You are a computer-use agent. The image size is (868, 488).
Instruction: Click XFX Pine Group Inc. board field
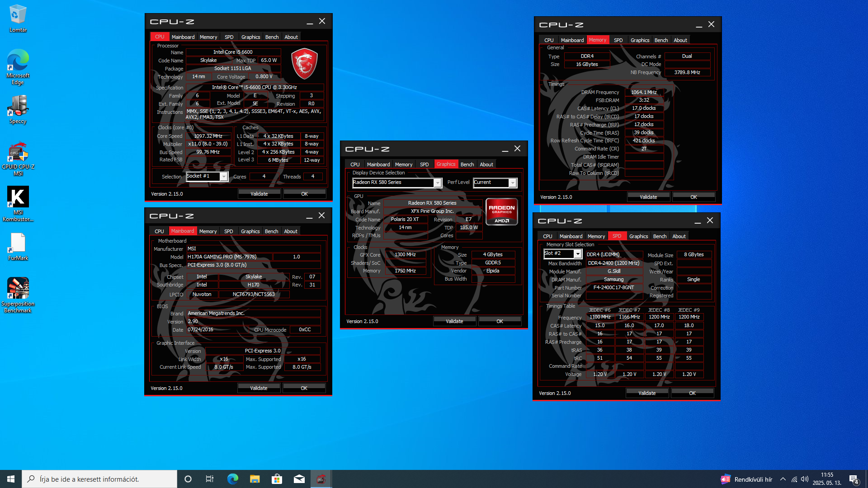tap(432, 211)
